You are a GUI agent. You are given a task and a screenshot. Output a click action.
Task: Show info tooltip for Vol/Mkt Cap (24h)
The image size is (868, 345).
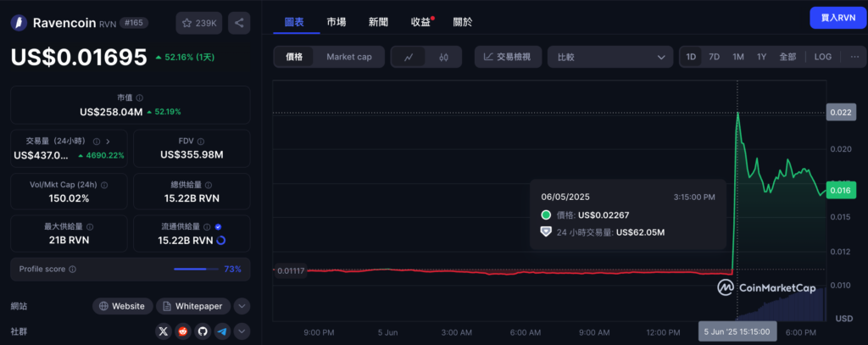pyautogui.click(x=104, y=185)
